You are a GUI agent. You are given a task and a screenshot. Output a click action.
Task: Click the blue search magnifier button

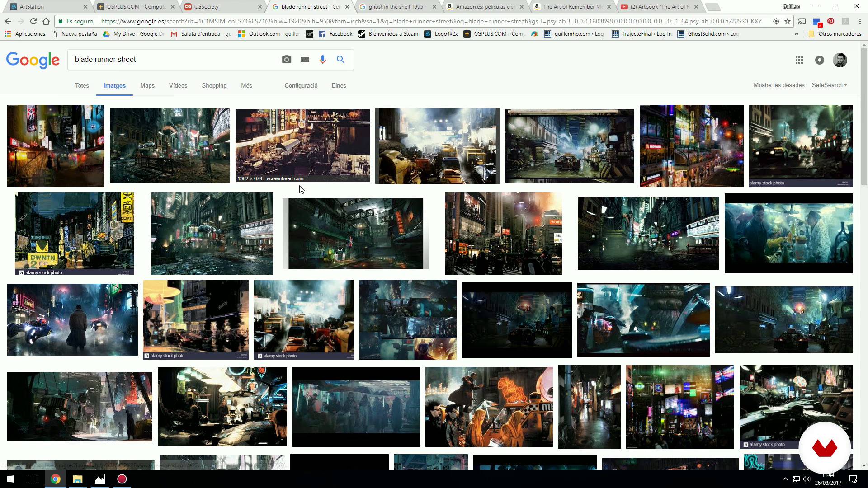pyautogui.click(x=340, y=60)
